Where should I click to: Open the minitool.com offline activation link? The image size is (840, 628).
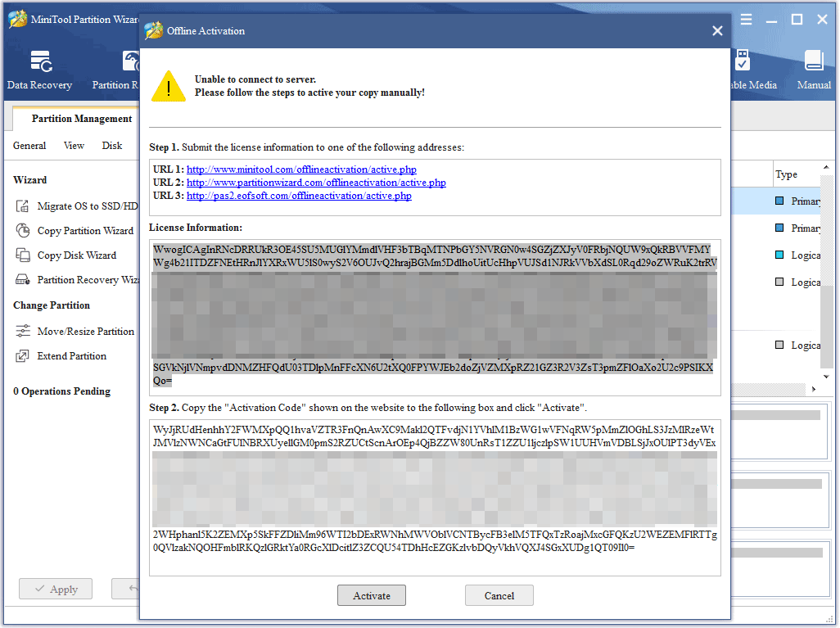(301, 169)
